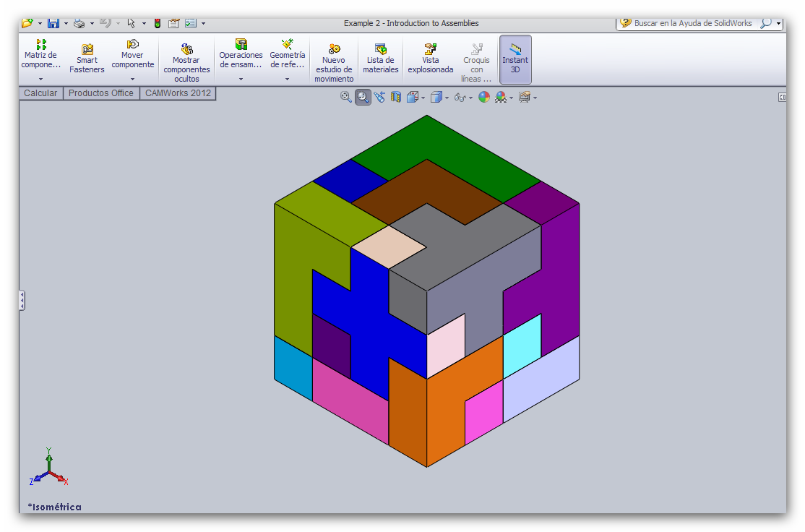The height and width of the screenshot is (532, 805).
Task: Expand the Display Style dropdown arrow
Action: click(x=447, y=98)
